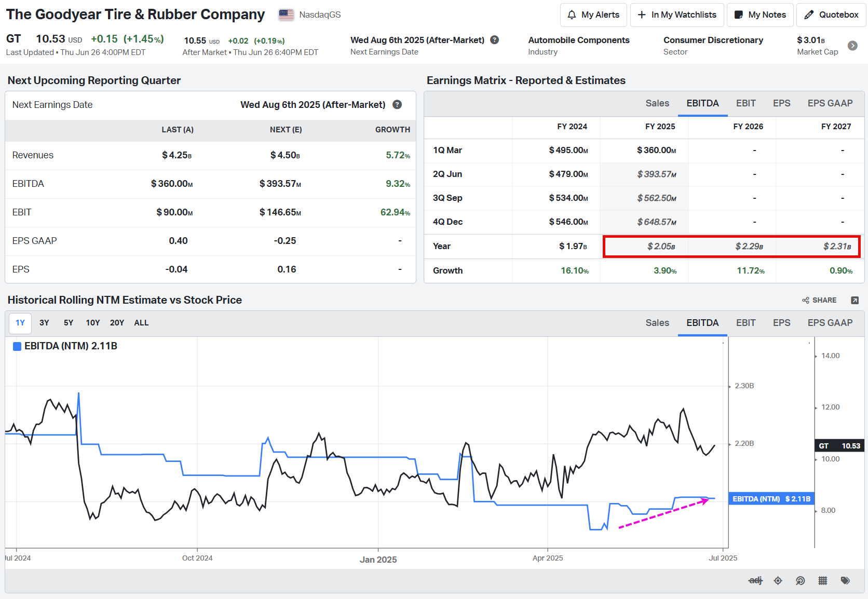
Task: Switch historical chart to Sales tab
Action: click(657, 323)
